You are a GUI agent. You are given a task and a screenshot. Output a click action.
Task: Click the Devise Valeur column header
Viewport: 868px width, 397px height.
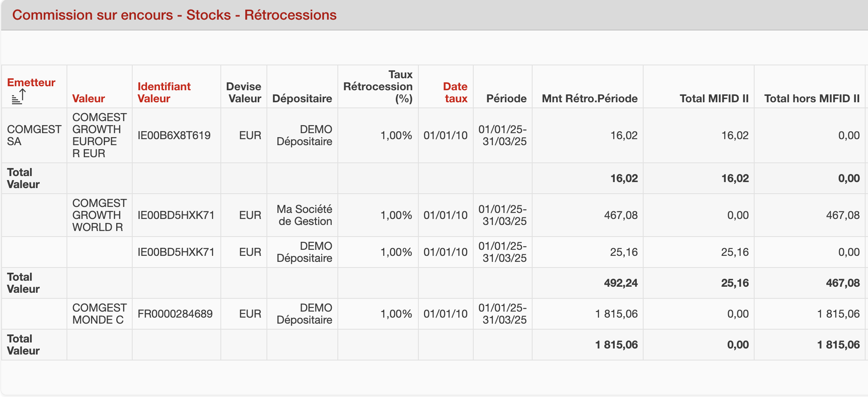244,93
